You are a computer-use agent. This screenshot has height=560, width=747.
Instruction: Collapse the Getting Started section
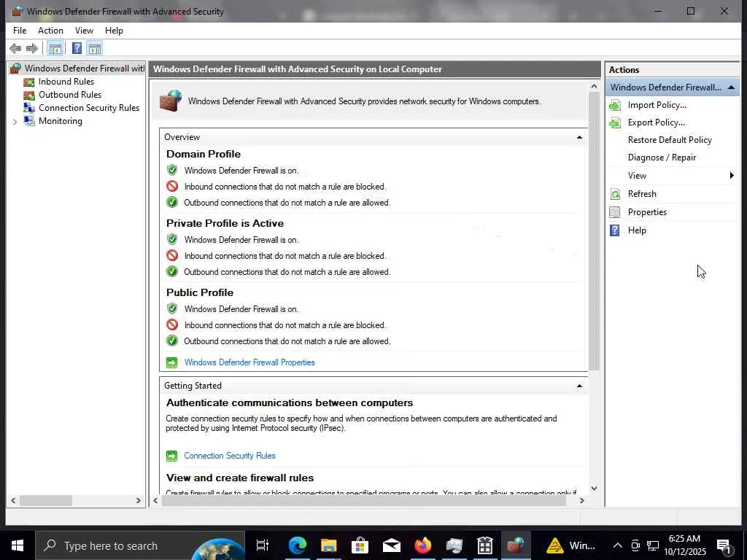579,386
